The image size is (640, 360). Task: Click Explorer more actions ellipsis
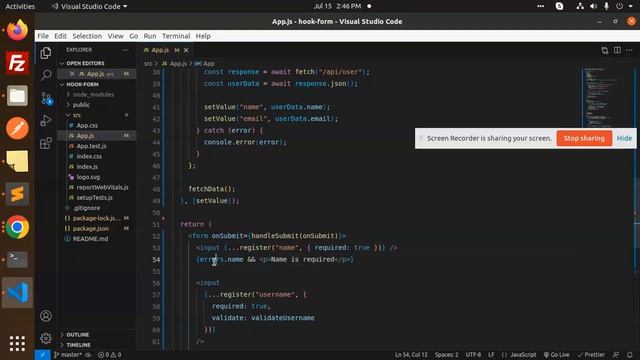[x=125, y=50]
